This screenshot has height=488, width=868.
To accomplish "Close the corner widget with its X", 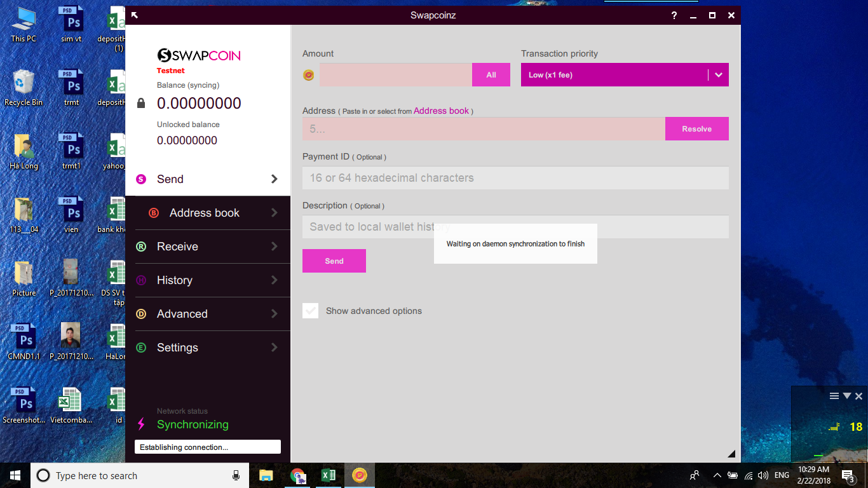I will tap(858, 396).
